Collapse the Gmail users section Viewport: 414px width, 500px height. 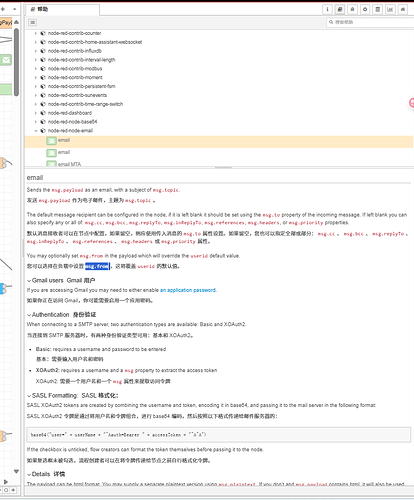29,281
